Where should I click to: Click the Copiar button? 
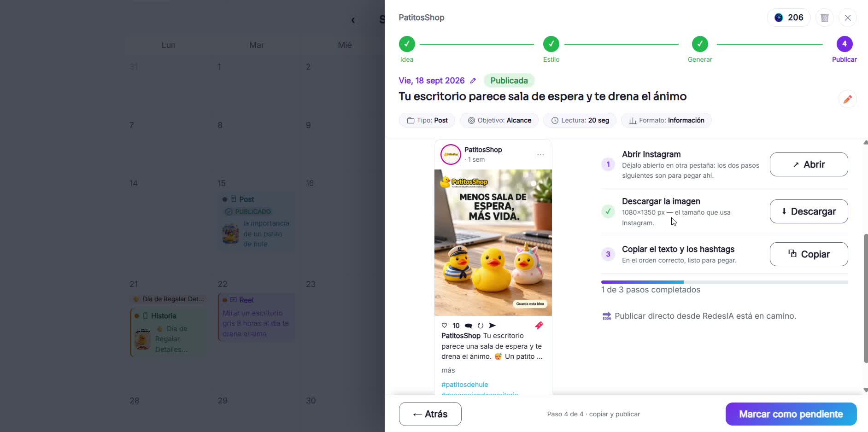coord(809,254)
